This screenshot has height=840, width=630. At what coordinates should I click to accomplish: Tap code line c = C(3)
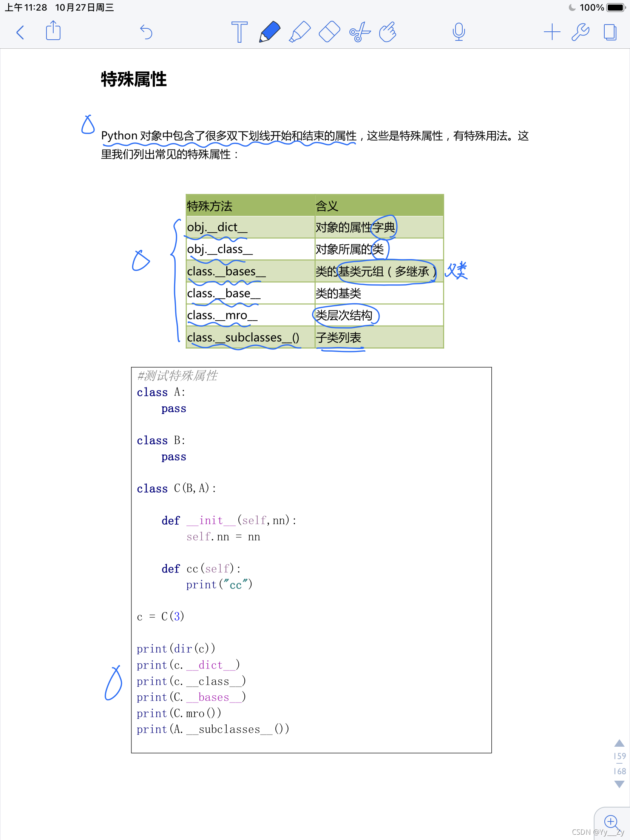160,616
